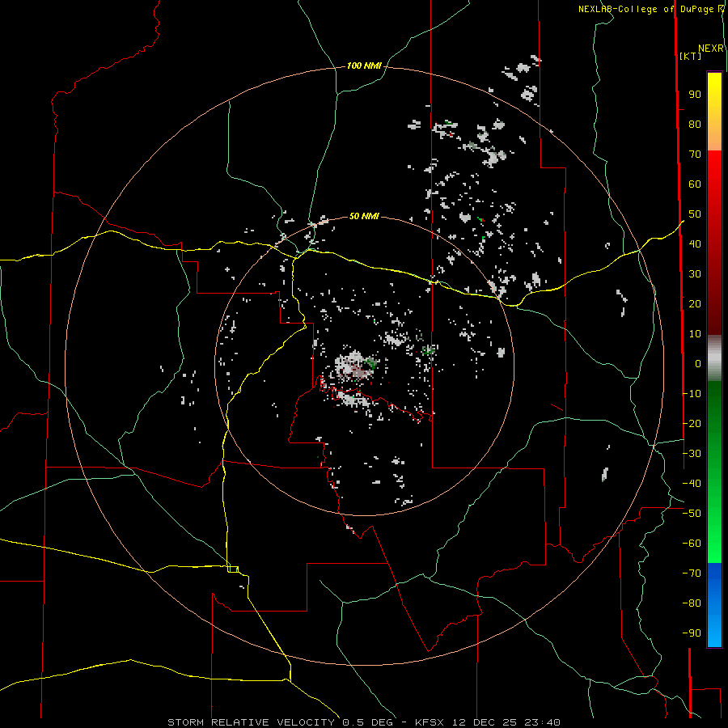This screenshot has width=728, height=728.
Task: Click the '-80' value on velocity scale
Action: click(692, 603)
